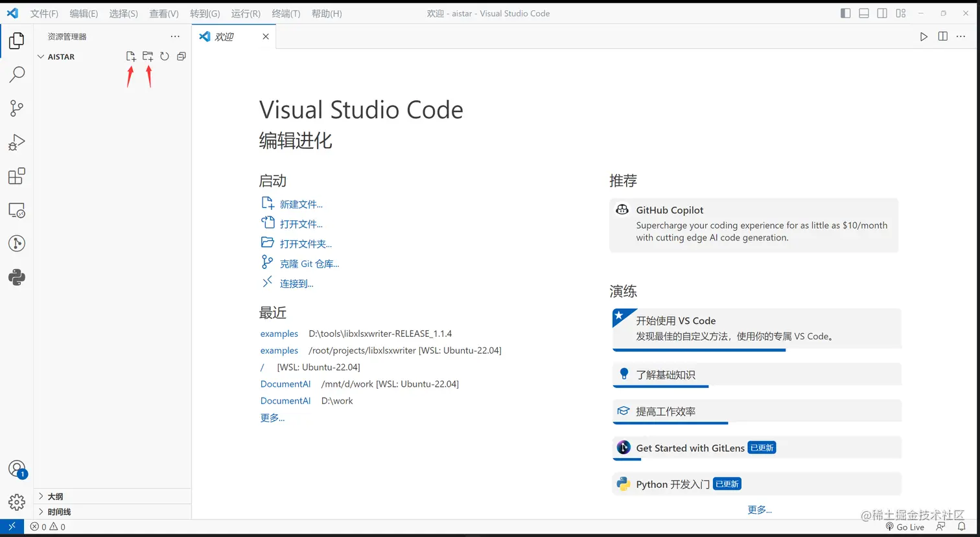Open the Remote Explorer view
This screenshot has height=537, width=980.
pyautogui.click(x=17, y=210)
